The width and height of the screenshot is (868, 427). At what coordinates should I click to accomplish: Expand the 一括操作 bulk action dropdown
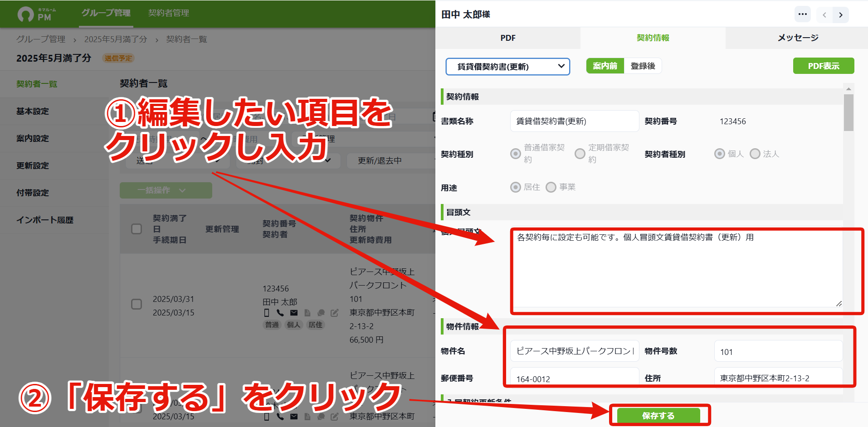point(166,190)
